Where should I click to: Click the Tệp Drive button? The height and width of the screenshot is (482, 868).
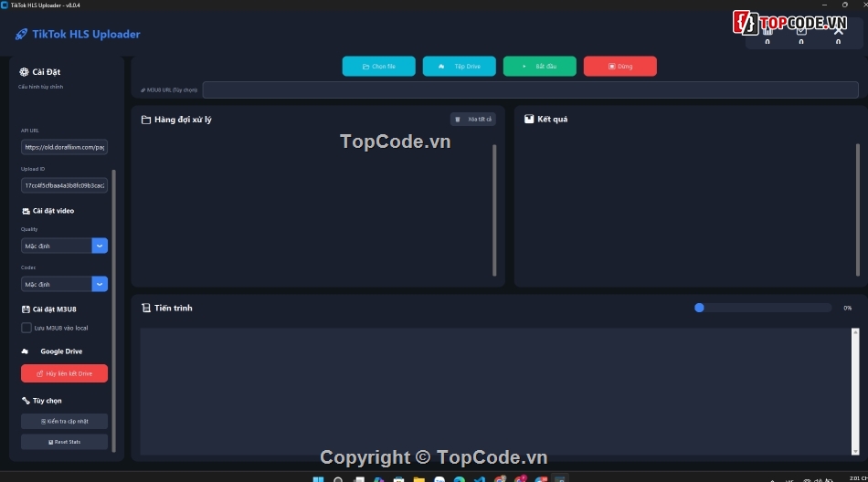pyautogui.click(x=460, y=67)
